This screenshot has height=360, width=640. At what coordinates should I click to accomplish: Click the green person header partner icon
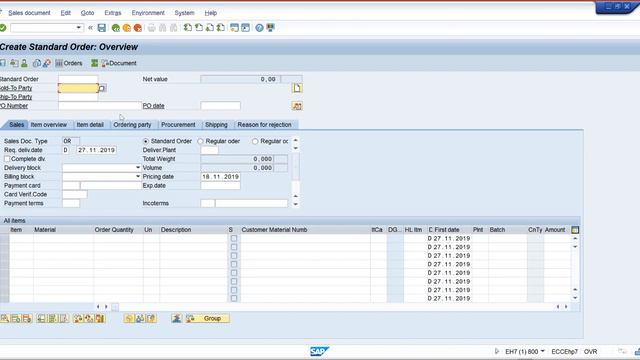[24, 63]
